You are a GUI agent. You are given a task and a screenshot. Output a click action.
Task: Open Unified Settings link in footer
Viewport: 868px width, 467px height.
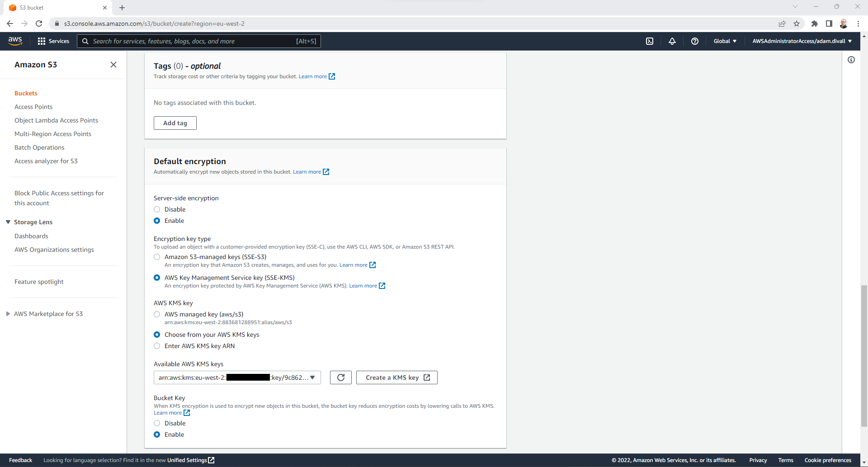pyautogui.click(x=191, y=460)
